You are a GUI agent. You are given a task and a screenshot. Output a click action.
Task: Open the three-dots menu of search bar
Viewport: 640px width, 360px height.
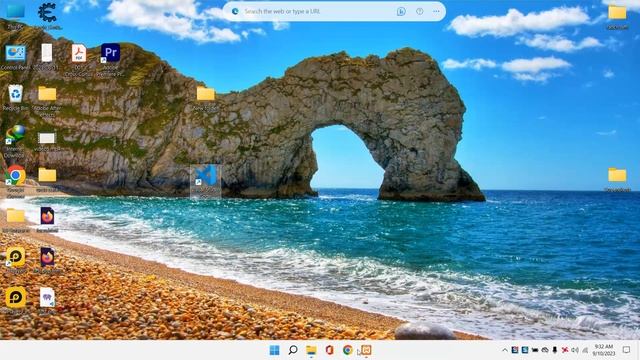(x=436, y=11)
